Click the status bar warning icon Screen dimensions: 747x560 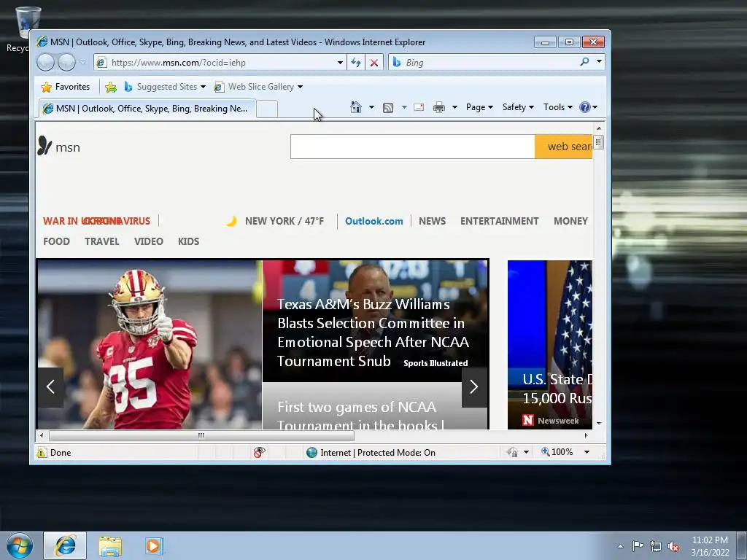point(42,452)
